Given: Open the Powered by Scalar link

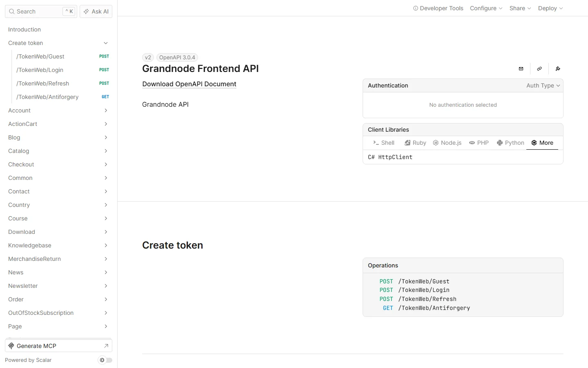Looking at the screenshot, I should [28, 360].
